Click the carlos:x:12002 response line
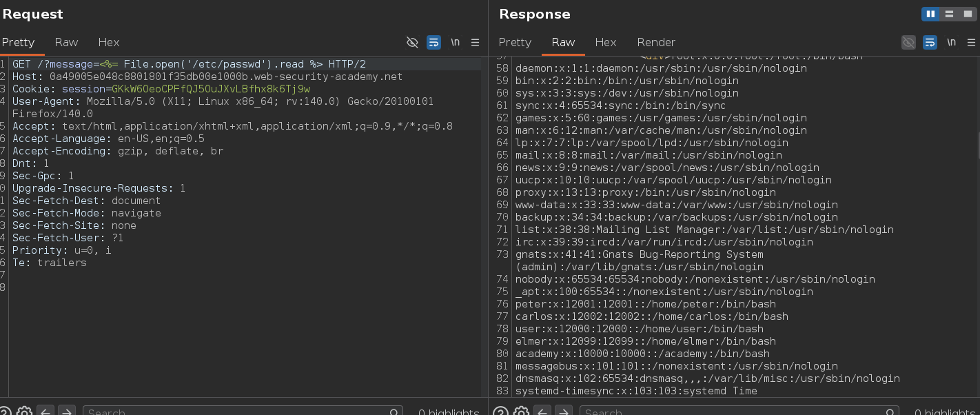980x415 pixels. point(651,316)
